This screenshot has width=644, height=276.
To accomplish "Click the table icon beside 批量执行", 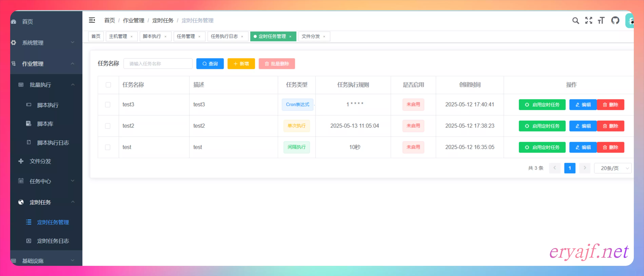I will (21, 85).
